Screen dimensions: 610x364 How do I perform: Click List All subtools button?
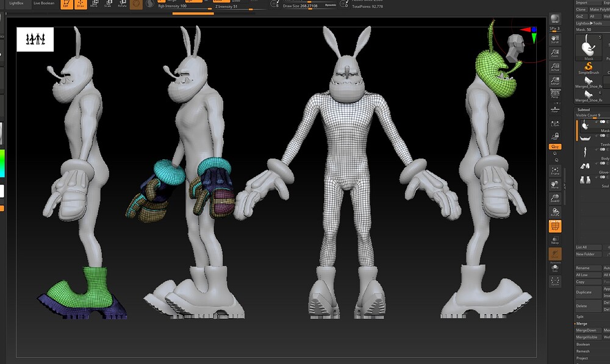tap(588, 248)
